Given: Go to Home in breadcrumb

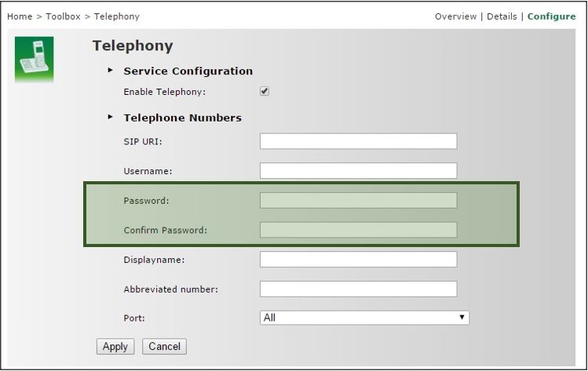Looking at the screenshot, I should (20, 16).
